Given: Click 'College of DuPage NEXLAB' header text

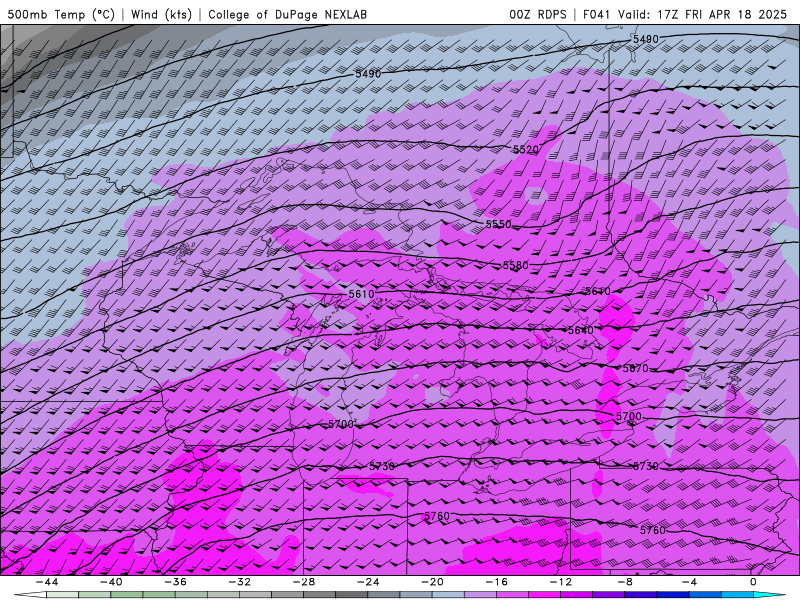Looking at the screenshot, I should pyautogui.click(x=287, y=14).
